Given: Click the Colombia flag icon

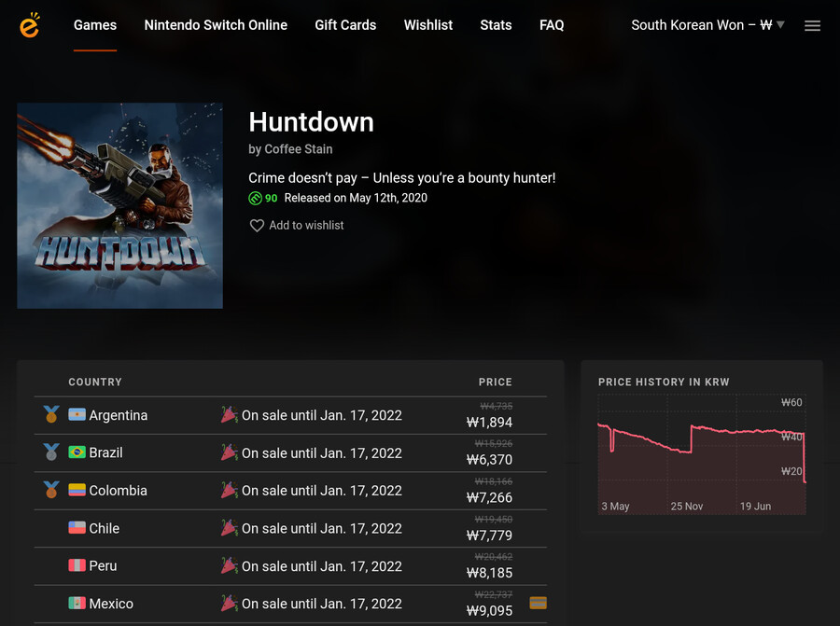Looking at the screenshot, I should point(77,490).
